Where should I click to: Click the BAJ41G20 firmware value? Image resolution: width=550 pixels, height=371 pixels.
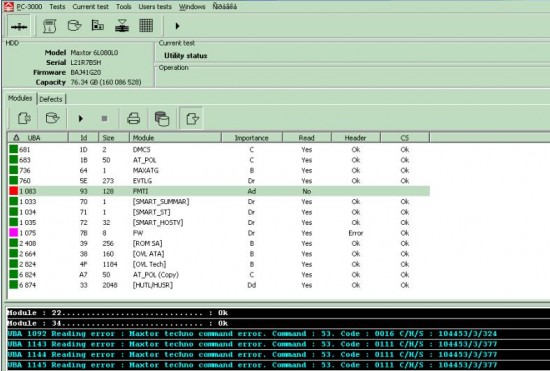86,72
